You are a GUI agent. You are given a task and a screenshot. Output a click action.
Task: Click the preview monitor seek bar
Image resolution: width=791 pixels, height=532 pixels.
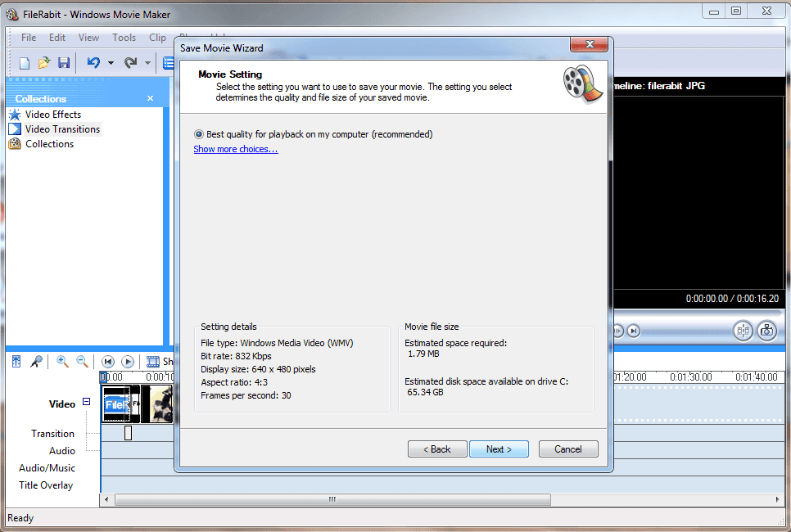[x=699, y=314]
